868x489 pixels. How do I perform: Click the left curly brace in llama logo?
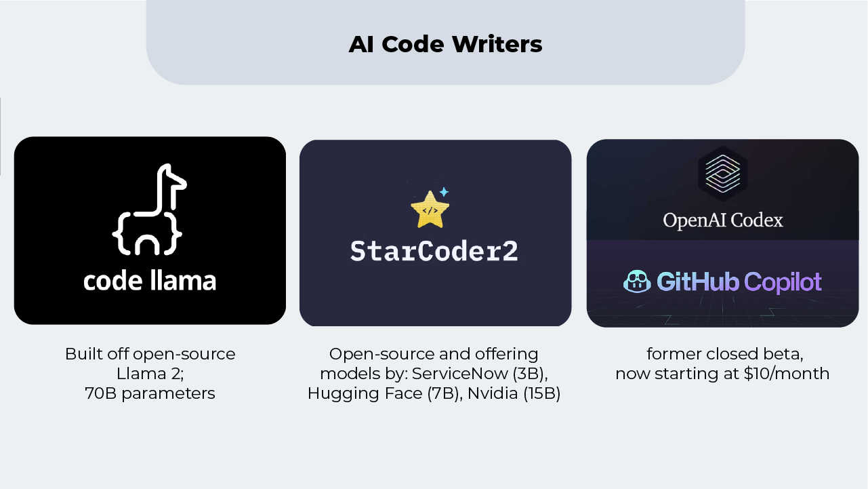pyautogui.click(x=121, y=234)
